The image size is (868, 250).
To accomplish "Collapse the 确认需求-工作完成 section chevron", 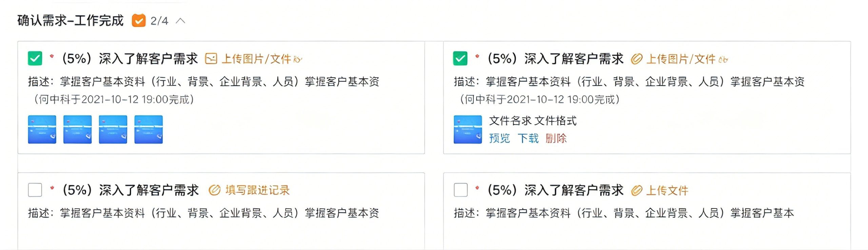I will click(181, 21).
